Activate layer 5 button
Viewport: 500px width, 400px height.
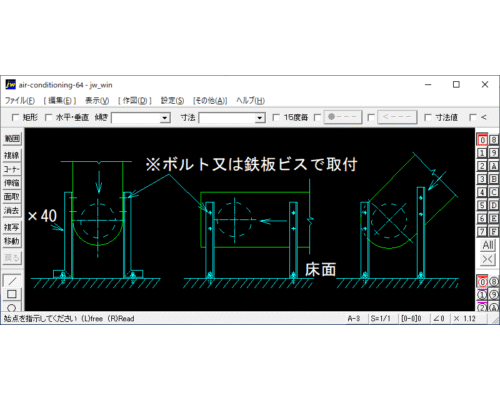point(482,205)
